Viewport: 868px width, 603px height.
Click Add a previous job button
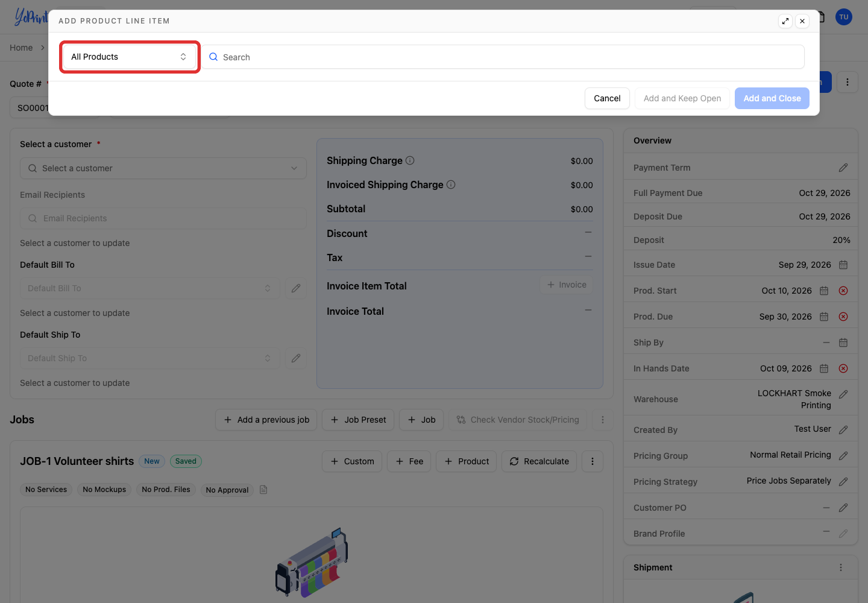(x=266, y=420)
